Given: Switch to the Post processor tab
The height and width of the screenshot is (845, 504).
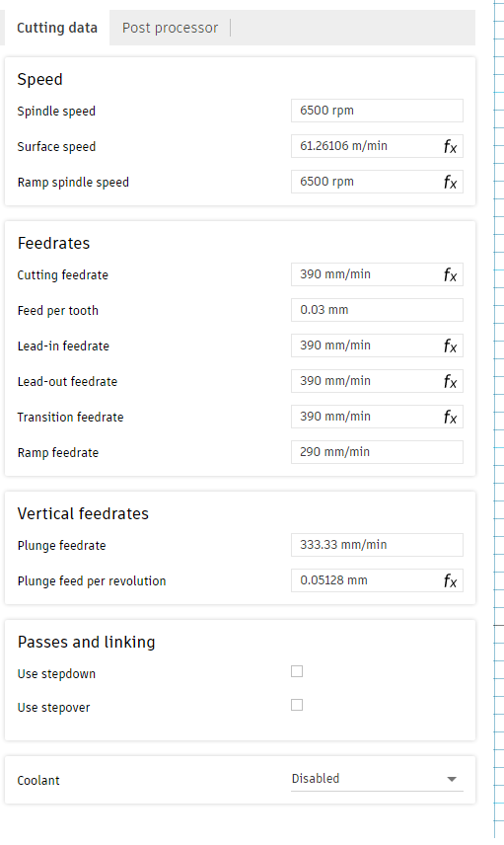Looking at the screenshot, I should click(171, 28).
